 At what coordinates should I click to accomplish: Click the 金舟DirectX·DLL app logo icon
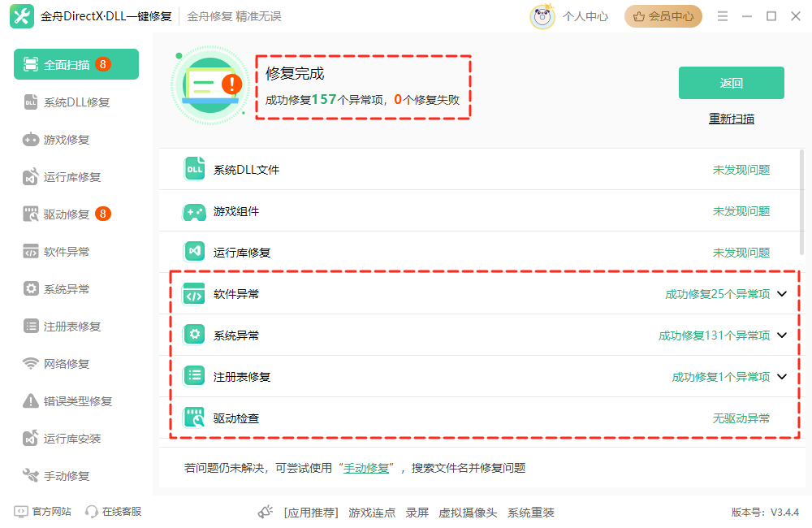[x=22, y=16]
